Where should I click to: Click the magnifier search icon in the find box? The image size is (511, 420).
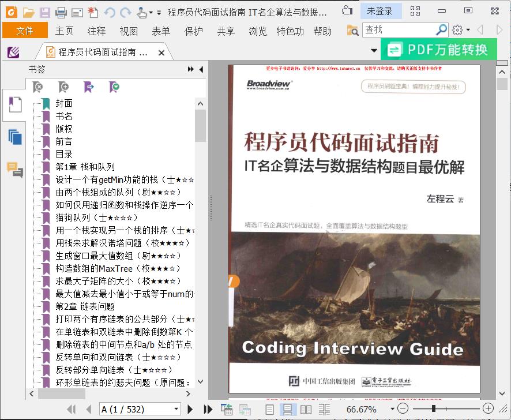(x=441, y=29)
